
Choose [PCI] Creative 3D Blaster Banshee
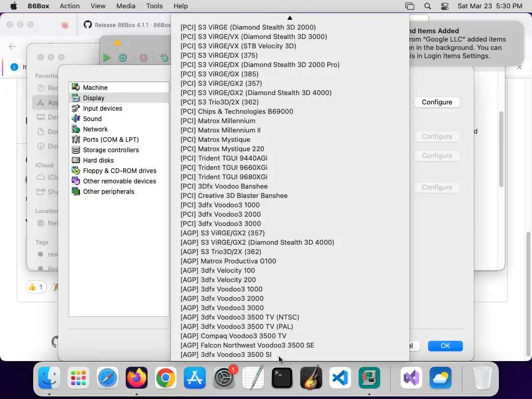(290, 195)
